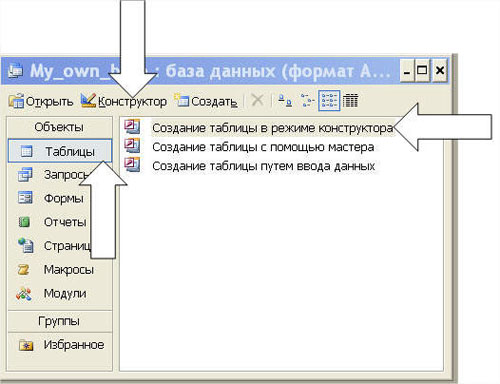The height and width of the screenshot is (384, 500).
Task: Select Макросы in the objects panel
Action: (60, 269)
